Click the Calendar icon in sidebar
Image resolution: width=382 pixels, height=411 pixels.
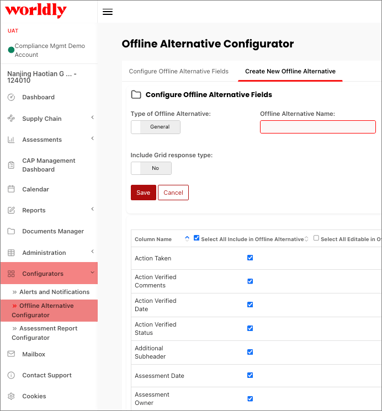[x=11, y=189]
